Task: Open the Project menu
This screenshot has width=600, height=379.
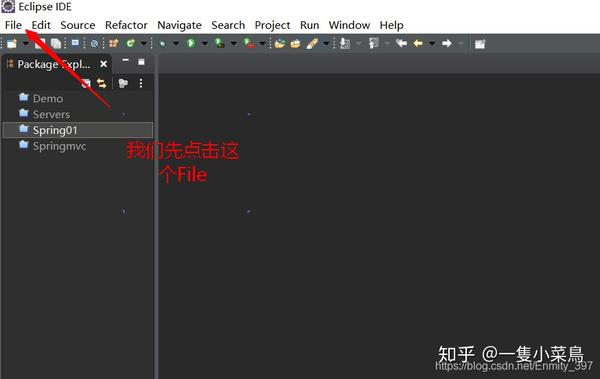Action: (272, 25)
